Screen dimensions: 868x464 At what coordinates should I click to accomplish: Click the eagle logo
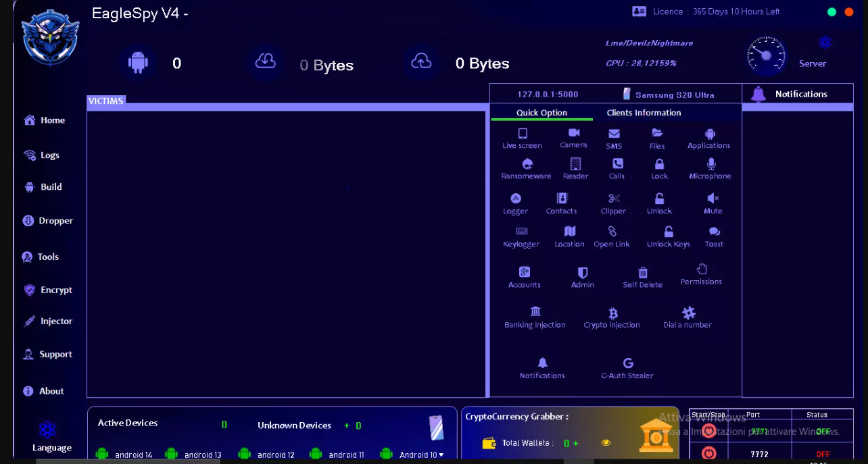click(51, 37)
